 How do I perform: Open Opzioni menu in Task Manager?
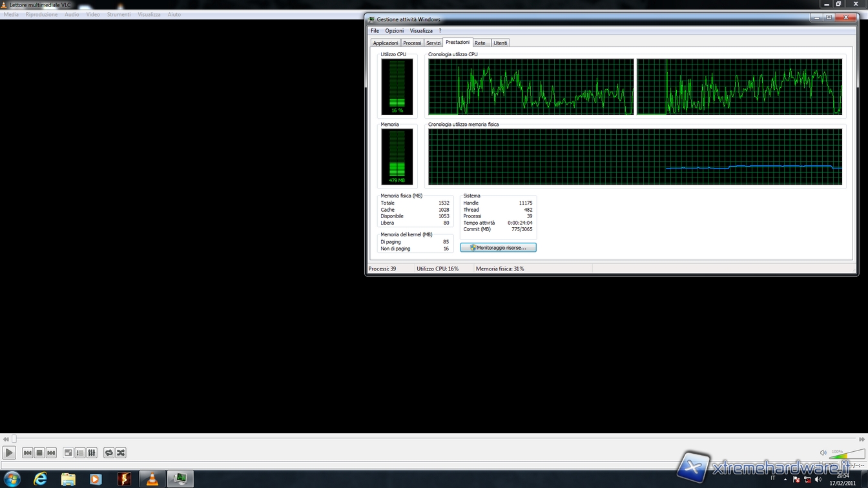click(x=394, y=31)
